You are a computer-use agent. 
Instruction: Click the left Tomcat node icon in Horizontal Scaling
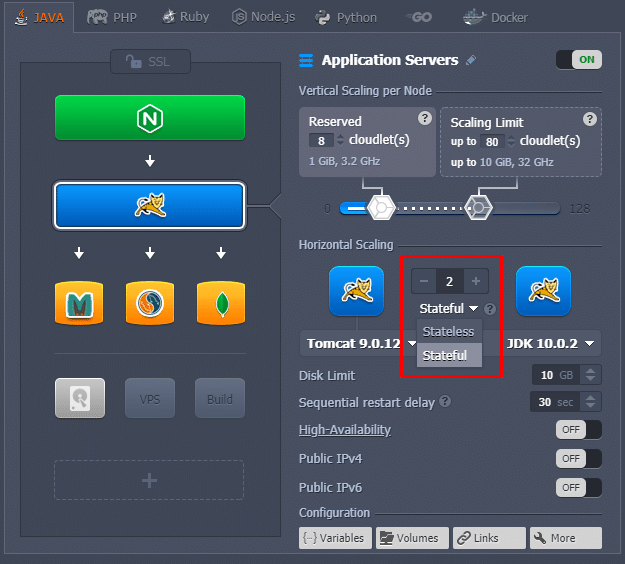tap(356, 291)
